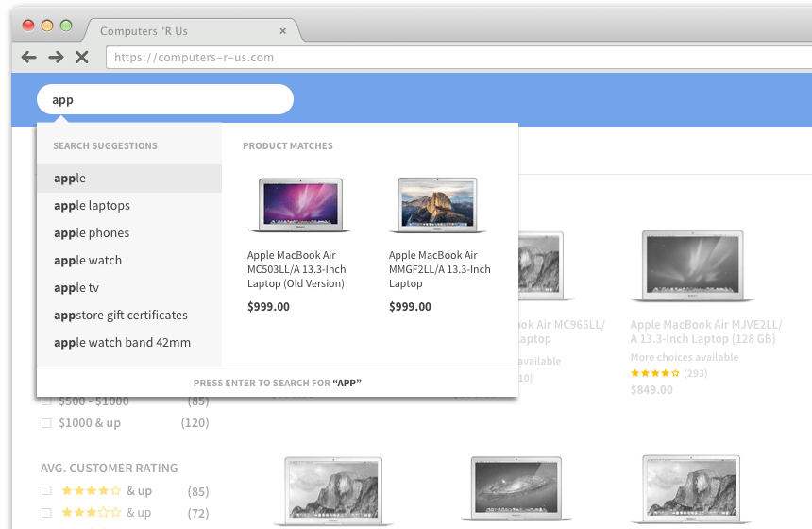The width and height of the screenshot is (812, 529).
Task: Check the '$500 - $1000' price filter
Action: click(46, 401)
